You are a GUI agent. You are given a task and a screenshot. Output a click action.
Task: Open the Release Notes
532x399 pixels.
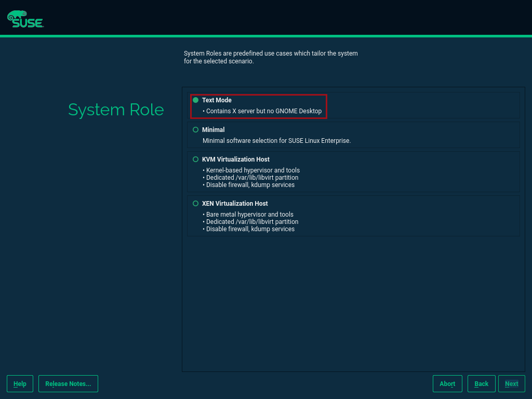coord(68,383)
